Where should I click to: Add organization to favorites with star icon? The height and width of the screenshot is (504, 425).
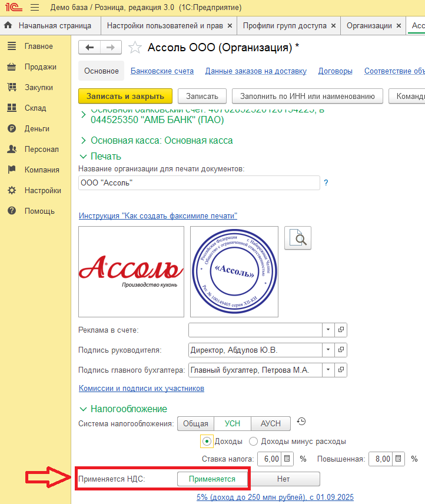135,48
